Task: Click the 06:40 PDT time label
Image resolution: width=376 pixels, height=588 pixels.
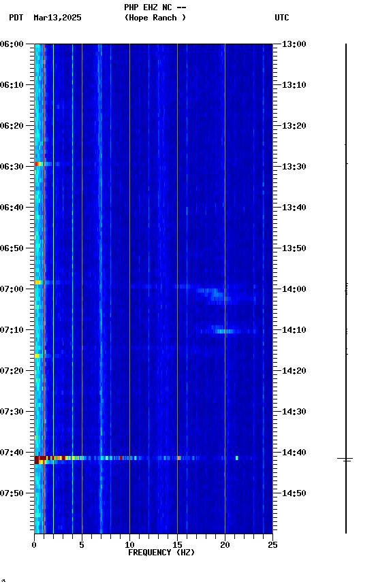Action: click(x=12, y=208)
